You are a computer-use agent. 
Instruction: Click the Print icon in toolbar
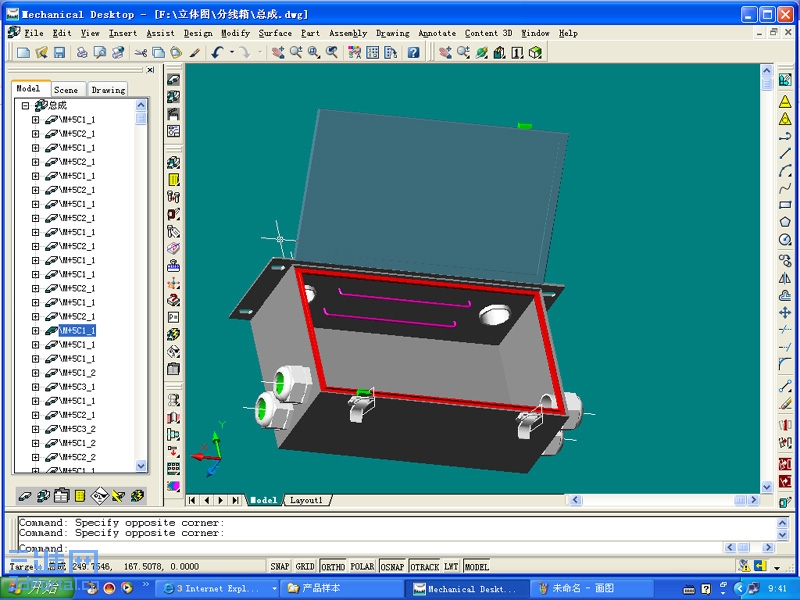[82, 52]
